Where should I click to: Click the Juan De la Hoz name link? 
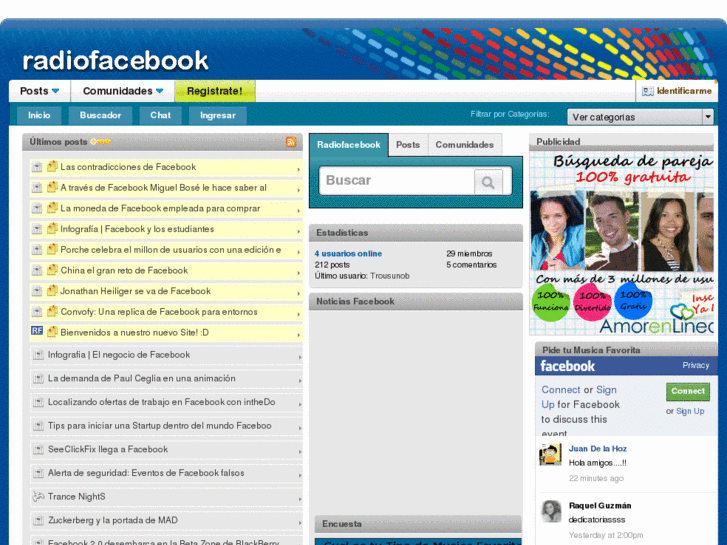[598, 449]
